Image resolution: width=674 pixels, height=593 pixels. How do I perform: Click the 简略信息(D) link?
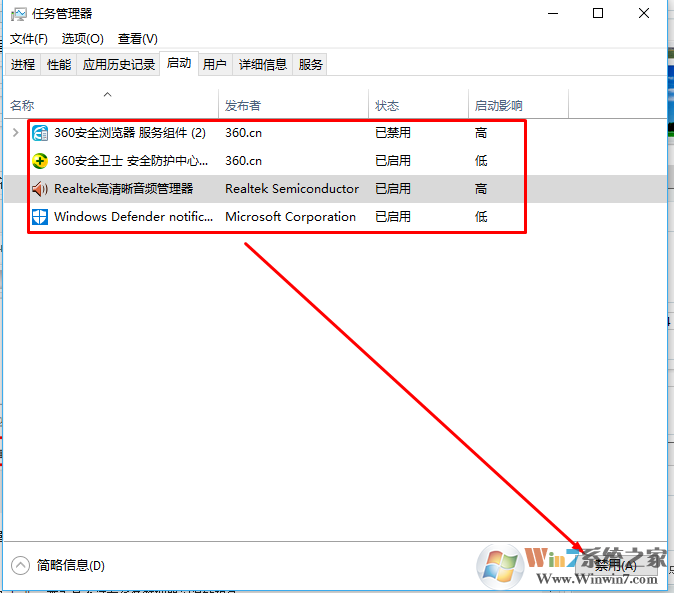[71, 565]
